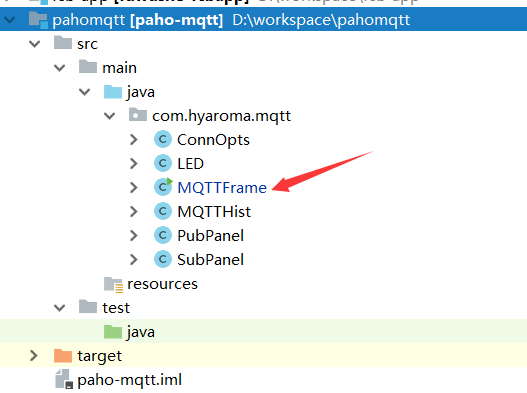Click the ConnOpts class icon
This screenshot has width=527, height=393.
coord(163,140)
